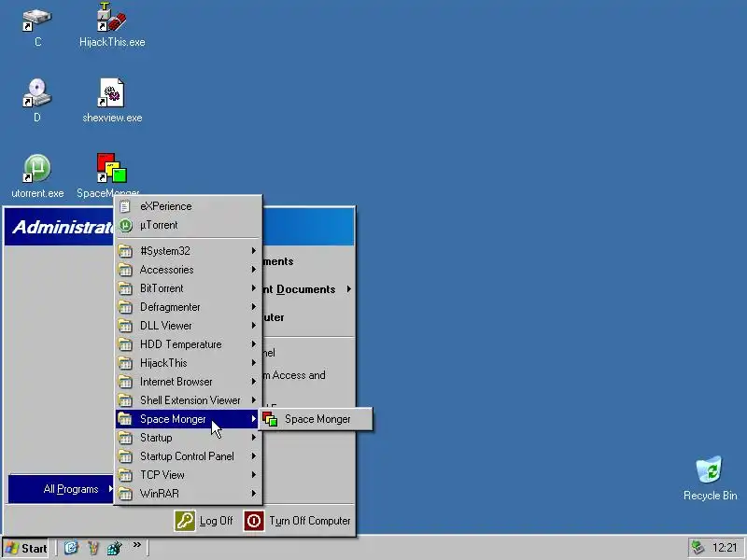This screenshot has height=560, width=747.
Task: Click the Turn Off Computer power icon
Action: tap(254, 521)
